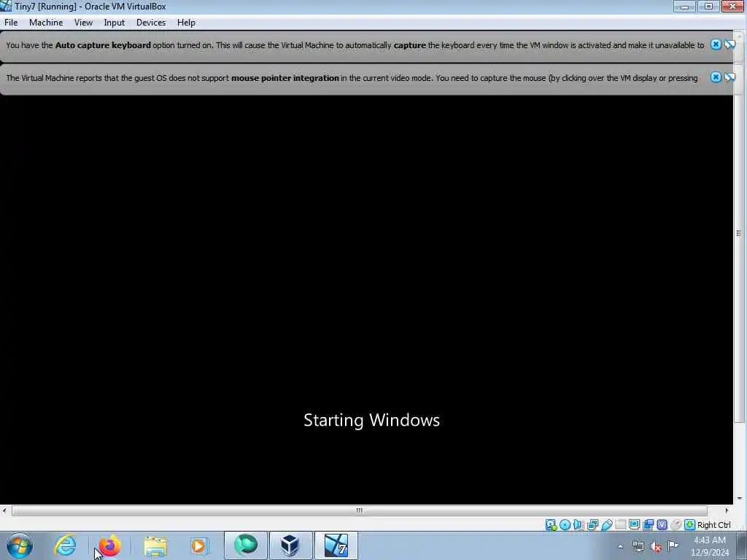
Task: Click the USB devices status icon
Action: [x=606, y=525]
